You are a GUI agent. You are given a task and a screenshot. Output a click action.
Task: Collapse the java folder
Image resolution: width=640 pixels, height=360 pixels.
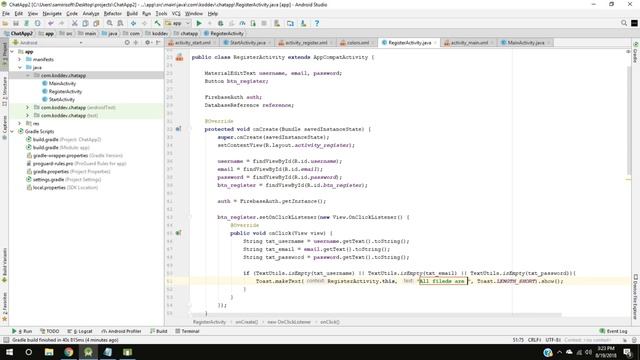(20, 67)
